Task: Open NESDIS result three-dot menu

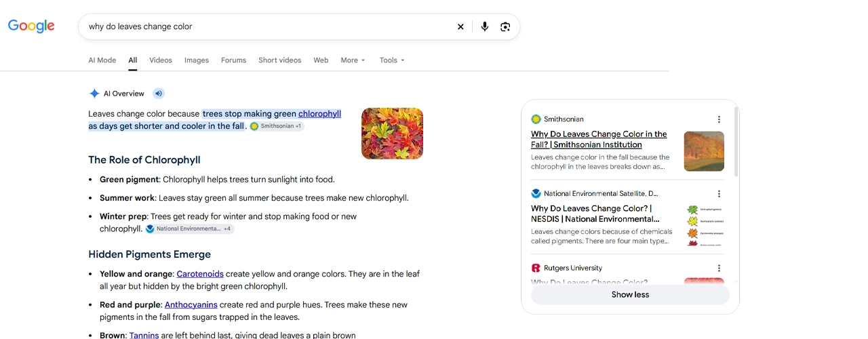Action: coord(719,194)
